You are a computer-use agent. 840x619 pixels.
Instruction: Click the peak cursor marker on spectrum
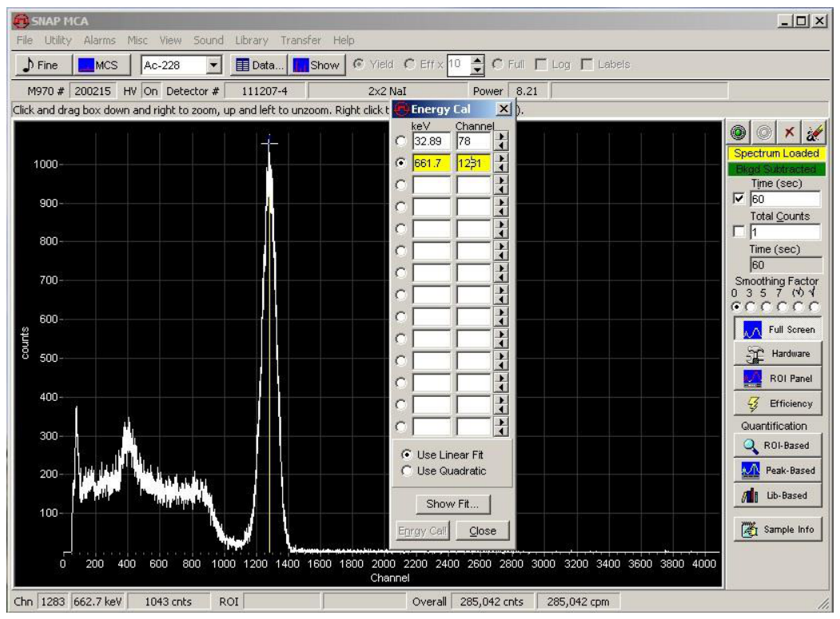(269, 143)
